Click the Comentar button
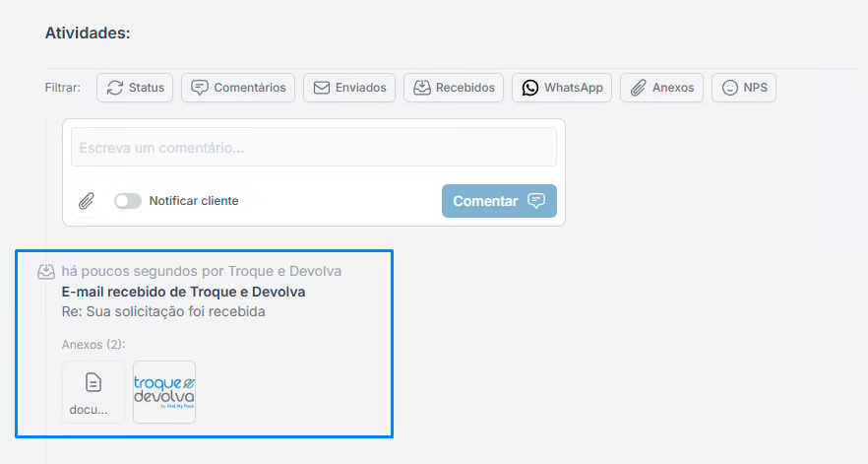Viewport: 868px width, 464px height. [x=499, y=201]
